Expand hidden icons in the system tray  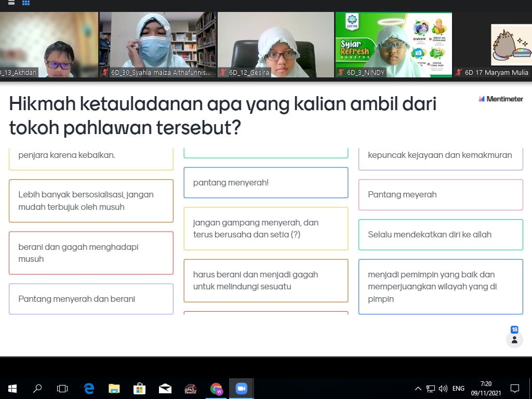(418, 388)
